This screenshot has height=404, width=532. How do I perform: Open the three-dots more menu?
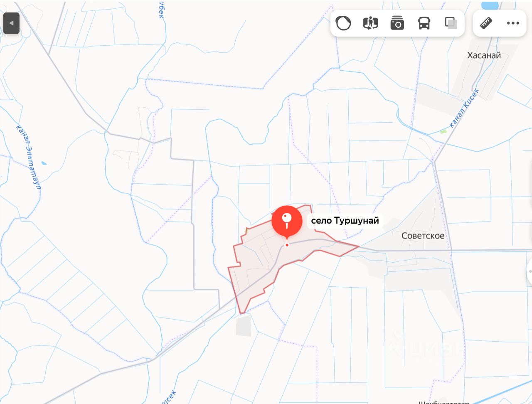pos(513,23)
